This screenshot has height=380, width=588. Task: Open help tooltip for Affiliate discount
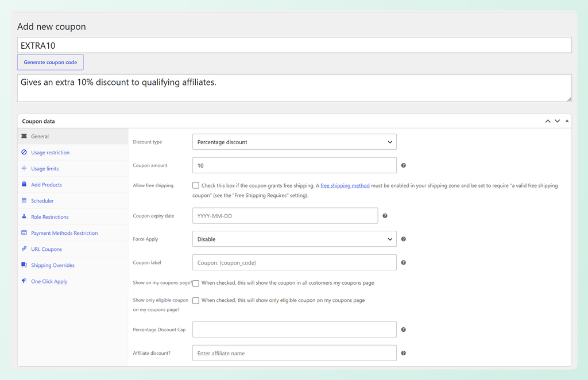point(404,353)
